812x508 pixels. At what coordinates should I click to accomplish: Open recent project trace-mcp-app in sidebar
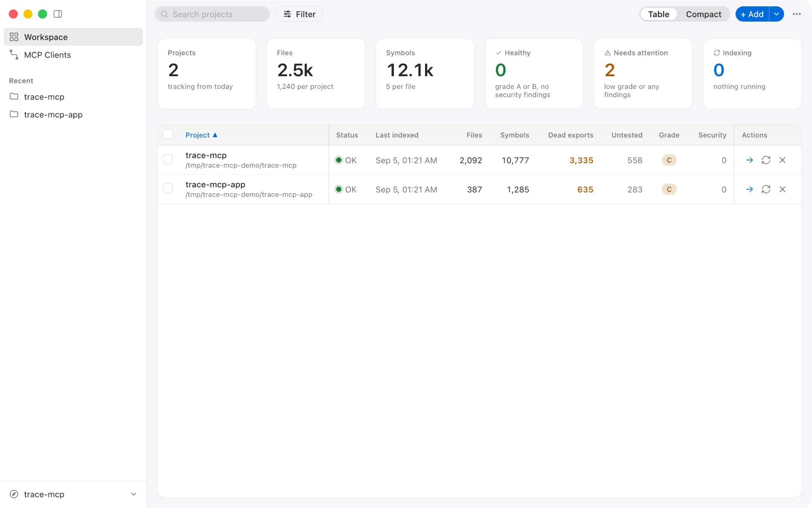73,114
